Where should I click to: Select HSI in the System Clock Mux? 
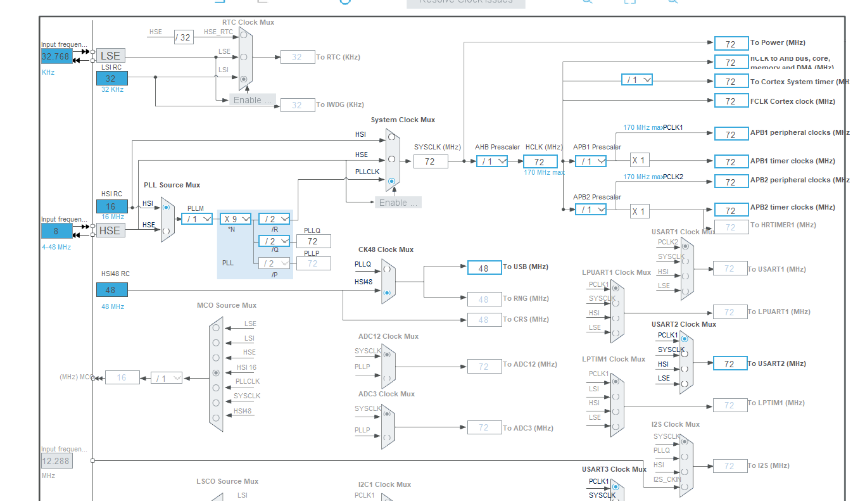pyautogui.click(x=391, y=137)
